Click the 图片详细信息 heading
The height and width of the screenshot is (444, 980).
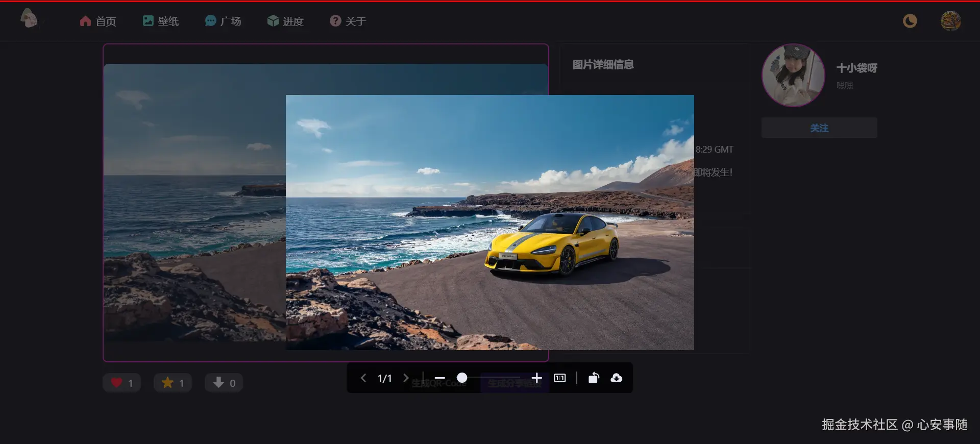603,64
